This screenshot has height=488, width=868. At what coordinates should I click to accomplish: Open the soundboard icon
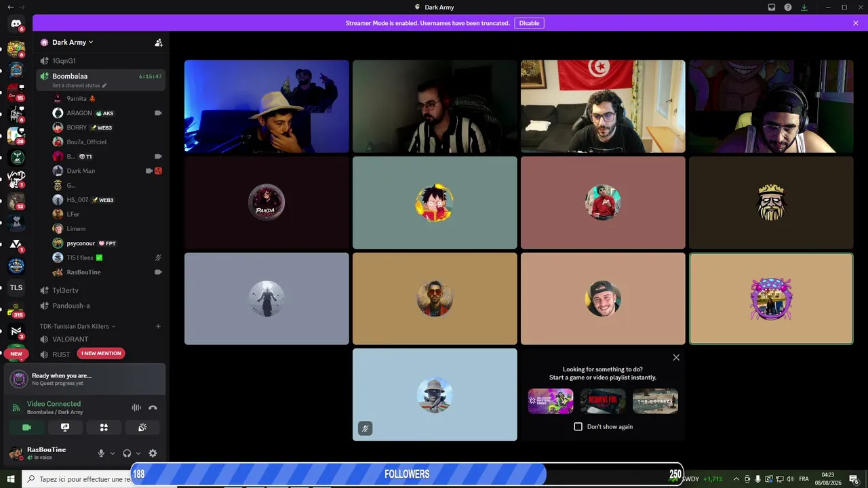tap(142, 428)
